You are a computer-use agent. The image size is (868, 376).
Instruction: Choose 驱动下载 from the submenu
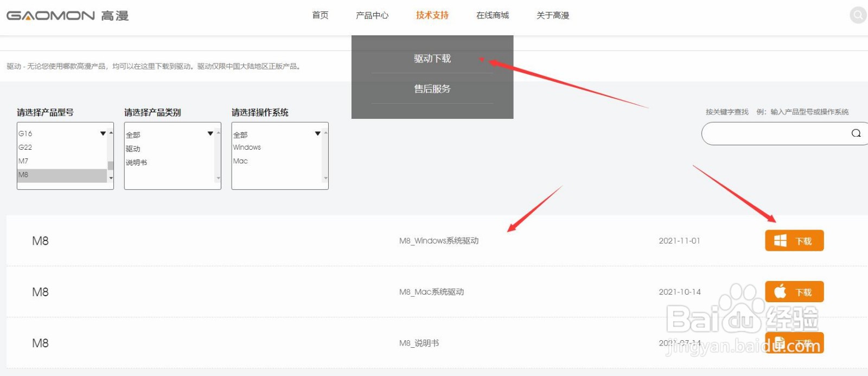(432, 59)
